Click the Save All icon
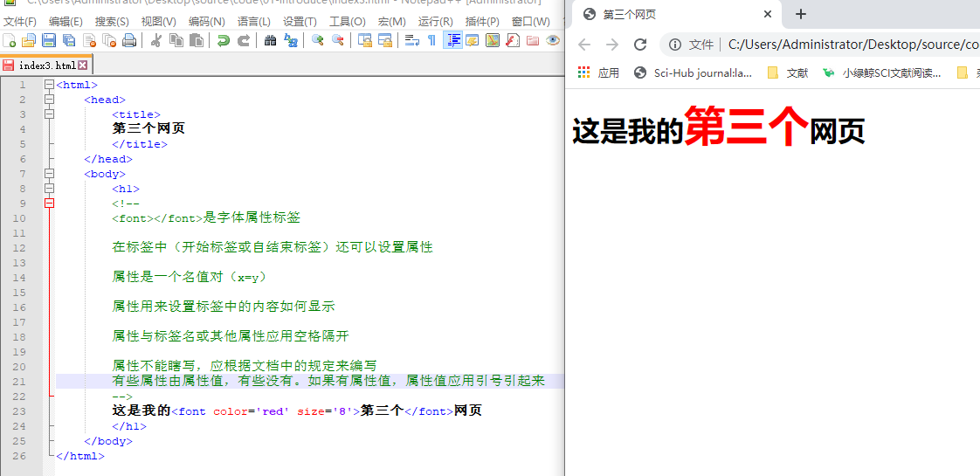The image size is (980, 476). 69,40
